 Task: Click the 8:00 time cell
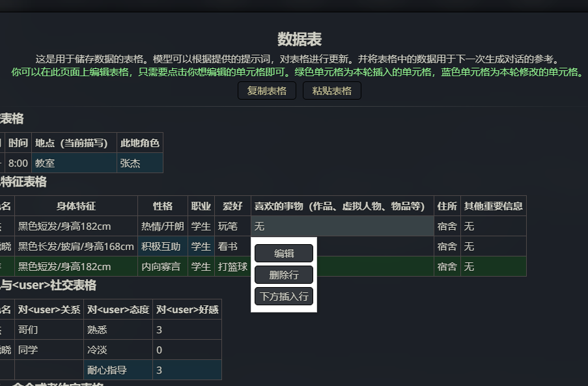(x=18, y=163)
